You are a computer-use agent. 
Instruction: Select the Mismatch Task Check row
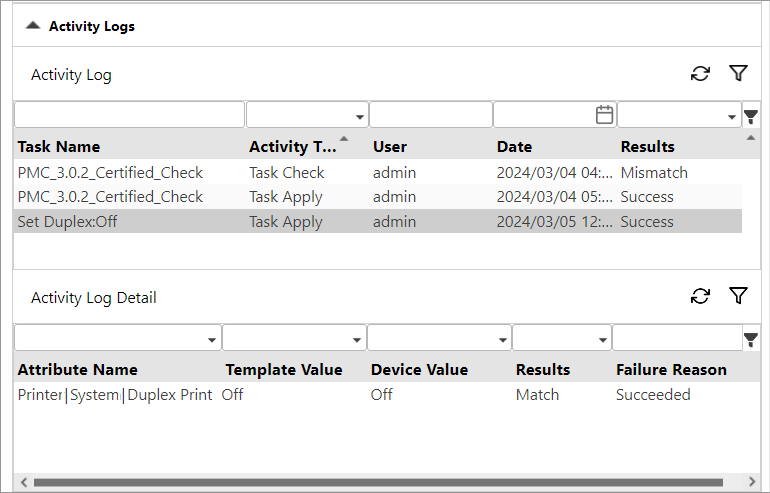[378, 172]
